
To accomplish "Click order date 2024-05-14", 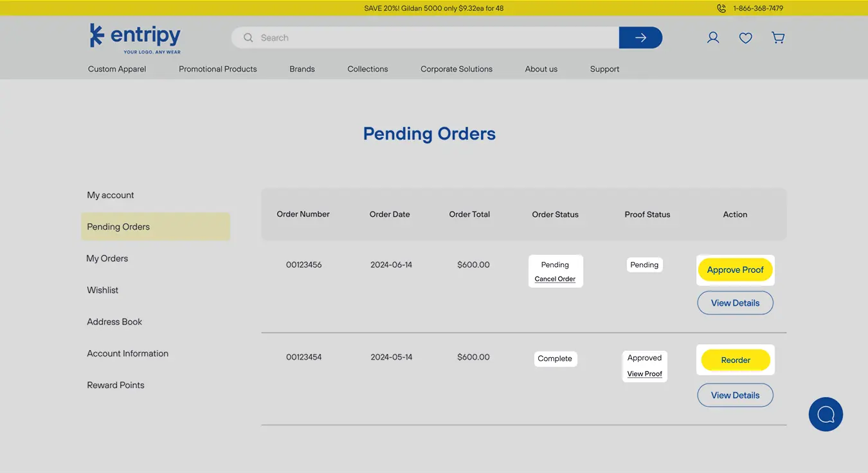I will (392, 357).
